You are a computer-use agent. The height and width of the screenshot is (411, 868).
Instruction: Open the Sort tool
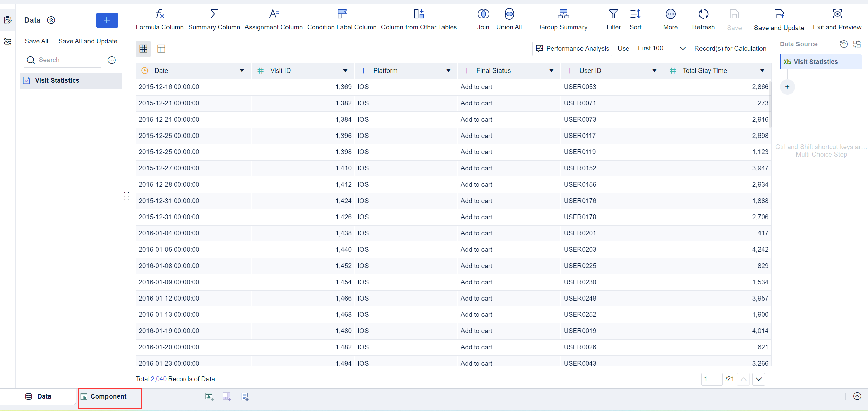tap(635, 20)
